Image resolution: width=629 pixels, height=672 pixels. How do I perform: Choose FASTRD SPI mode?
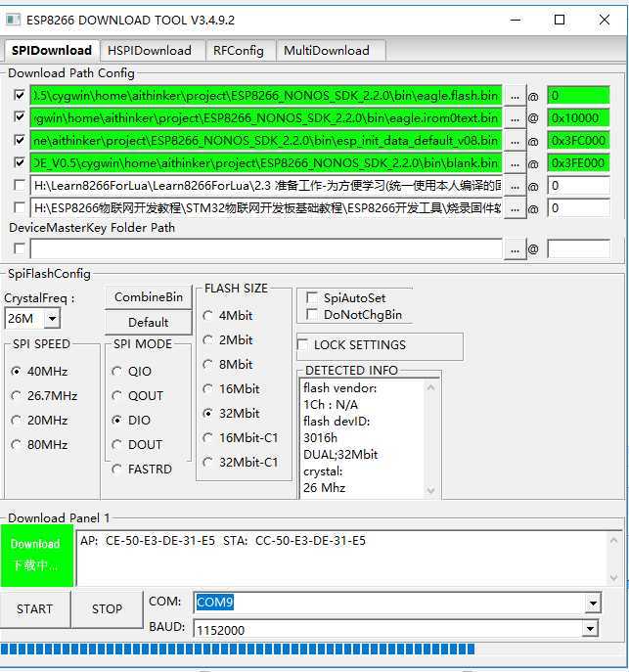pos(142,469)
